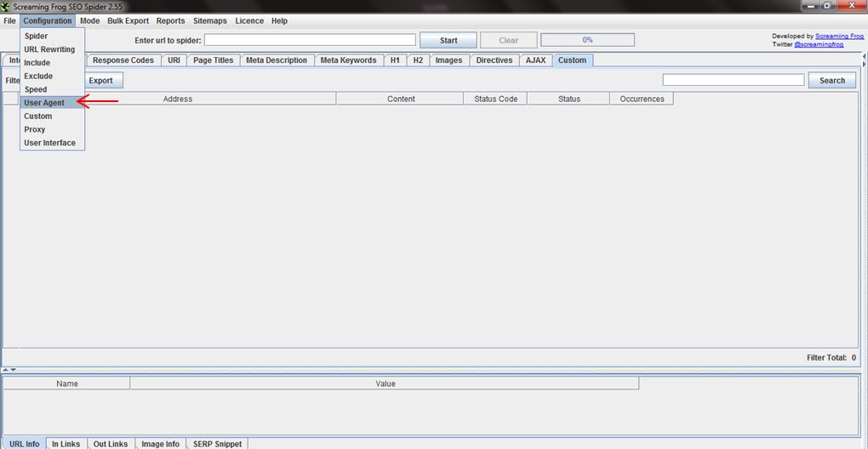Screen dimensions: 868x449
Task: Click the Export button
Action: coord(104,80)
